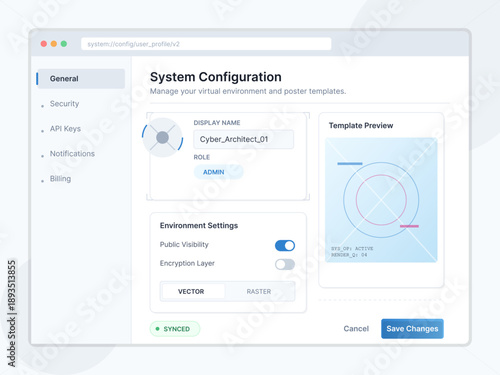Screen dimensions: 500x375
Task: Select the VECTOR segment option
Action: 193,291
